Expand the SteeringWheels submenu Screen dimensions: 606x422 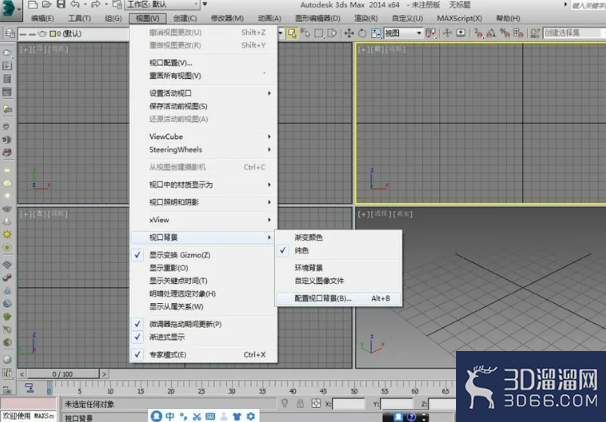pyautogui.click(x=204, y=150)
